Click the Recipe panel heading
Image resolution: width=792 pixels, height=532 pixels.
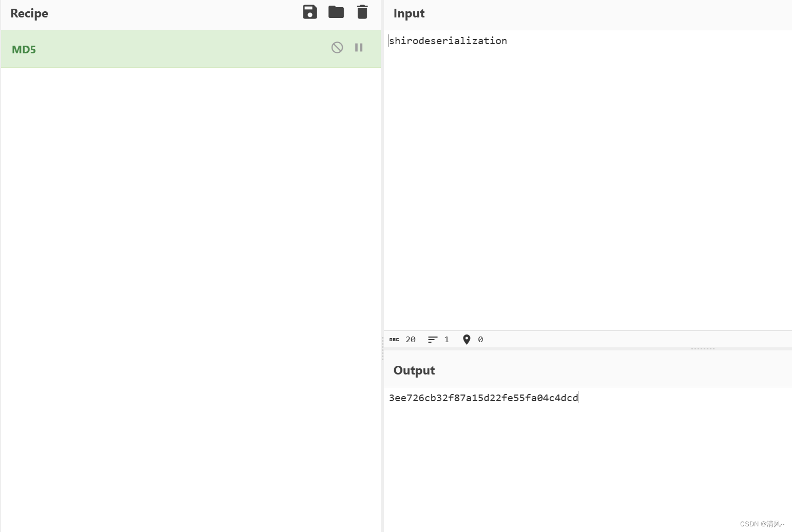coord(29,13)
